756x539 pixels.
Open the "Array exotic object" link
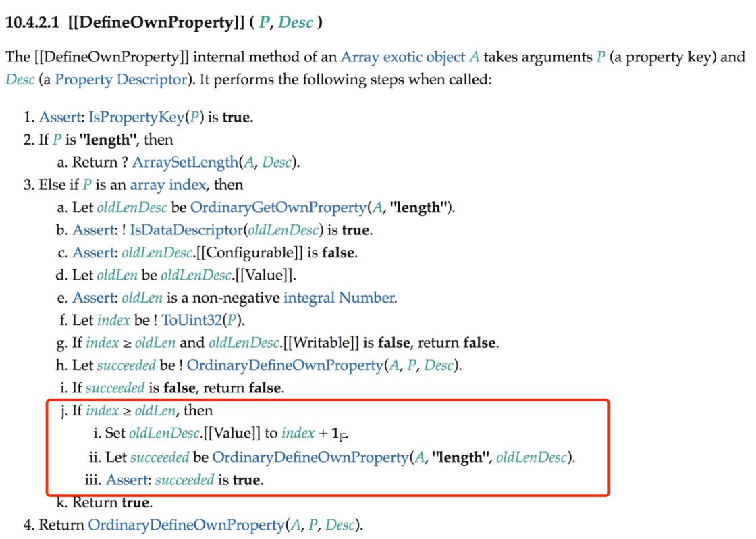pyautogui.click(x=403, y=57)
